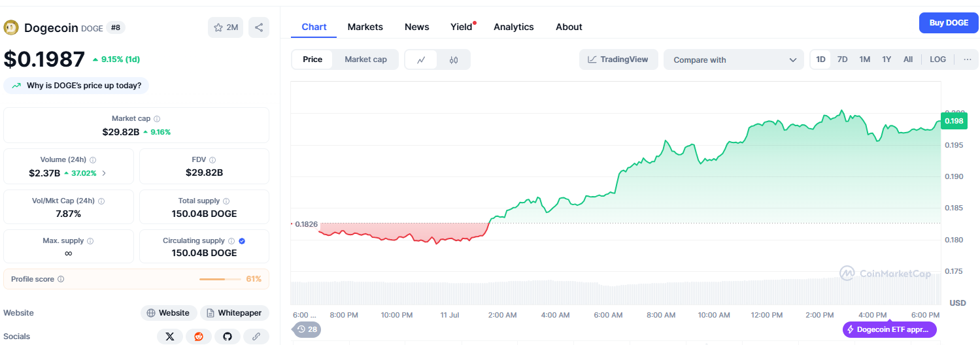Click the #8 rank badge
Screen dimensions: 980x345
116,27
